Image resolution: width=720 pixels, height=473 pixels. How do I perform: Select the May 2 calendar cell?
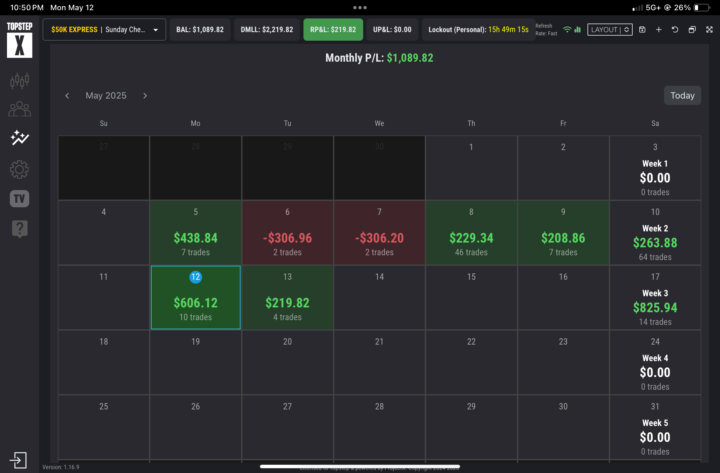click(x=563, y=168)
